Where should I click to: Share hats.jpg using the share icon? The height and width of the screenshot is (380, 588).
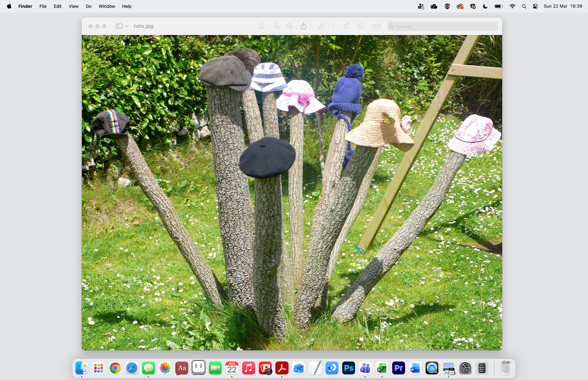pyautogui.click(x=304, y=26)
